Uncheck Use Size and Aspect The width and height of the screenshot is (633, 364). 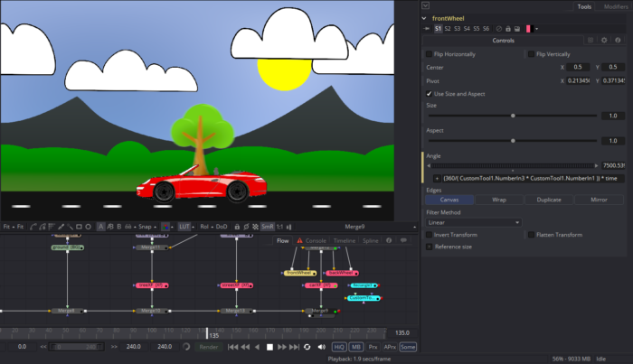click(429, 94)
